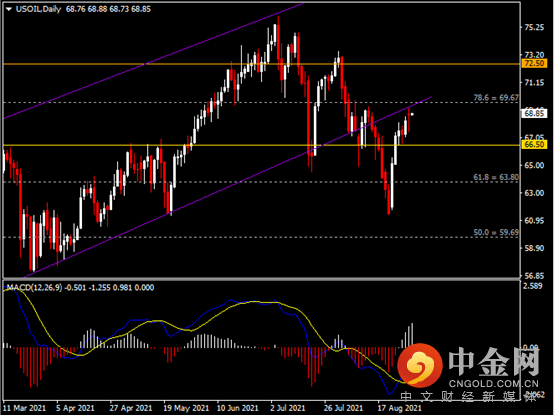Click the 17 Aug 2021 date marker
Screen dimensions: 554x415
coord(400,408)
